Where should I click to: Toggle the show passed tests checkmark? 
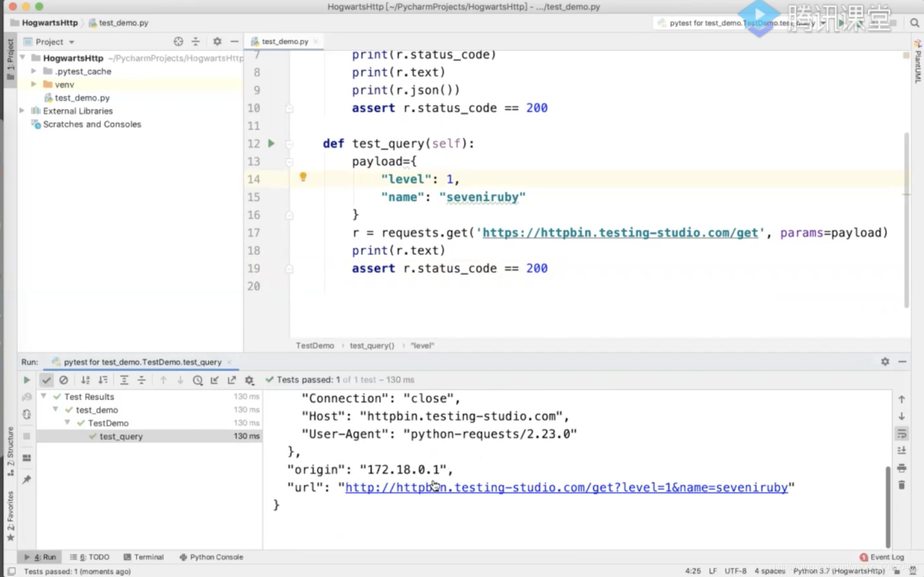pos(46,380)
